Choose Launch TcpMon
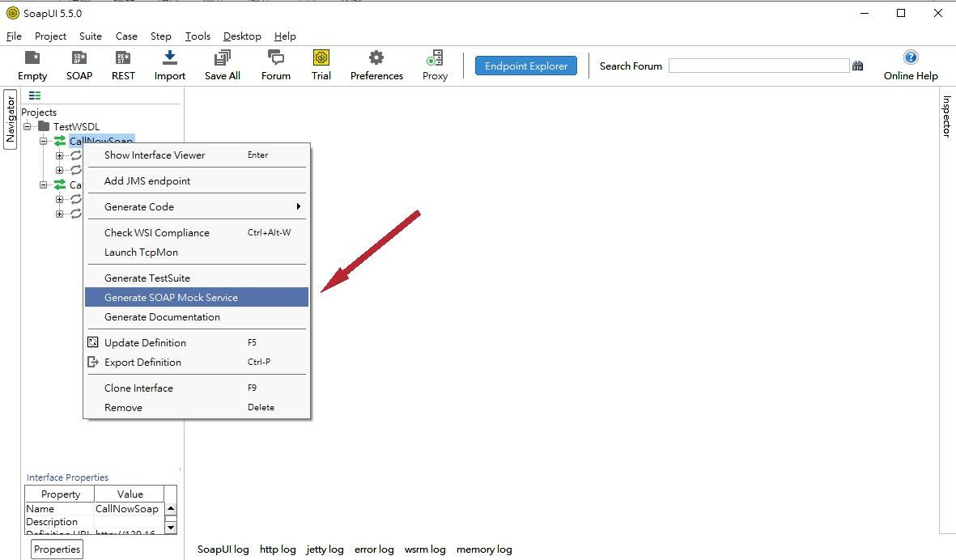 pos(197,252)
